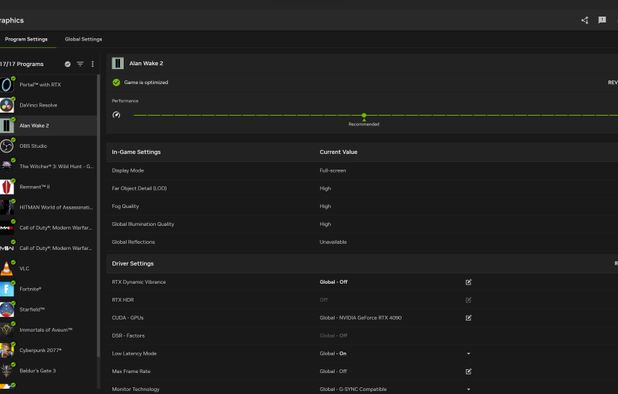Click the In-Game Settings column header
The height and width of the screenshot is (394, 618).
pyautogui.click(x=136, y=152)
